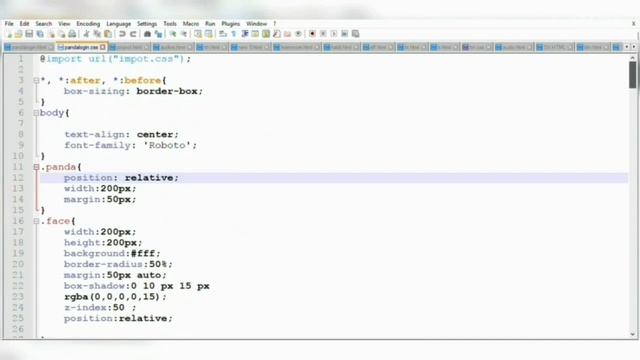Start macro recording red dot icon
The width and height of the screenshot is (640, 360).
312,34
